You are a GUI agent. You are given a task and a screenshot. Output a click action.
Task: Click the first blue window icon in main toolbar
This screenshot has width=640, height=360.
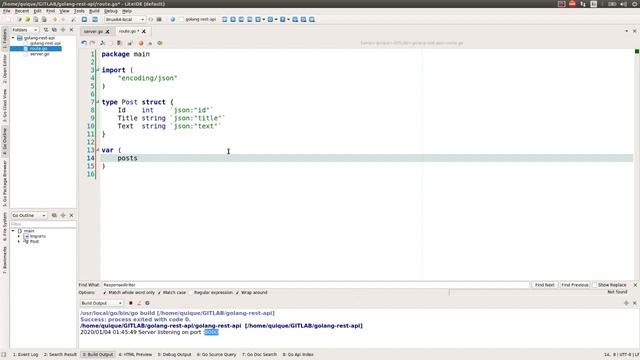[x=84, y=20]
